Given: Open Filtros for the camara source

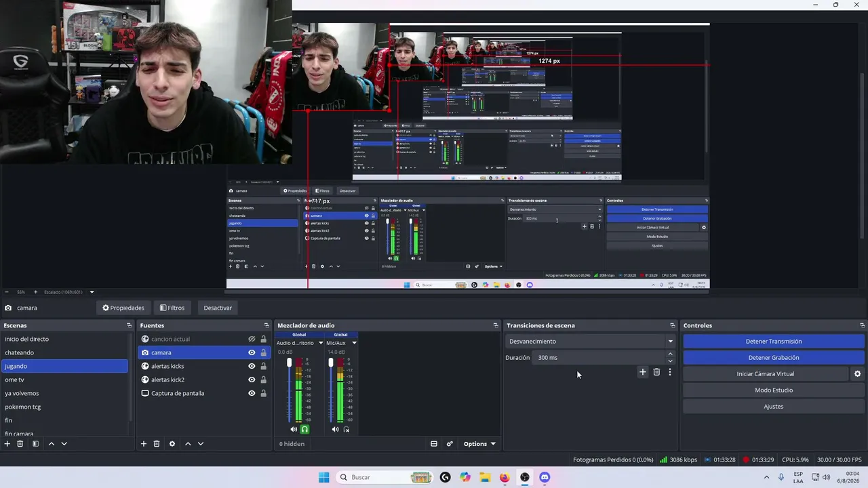Looking at the screenshot, I should click(172, 308).
